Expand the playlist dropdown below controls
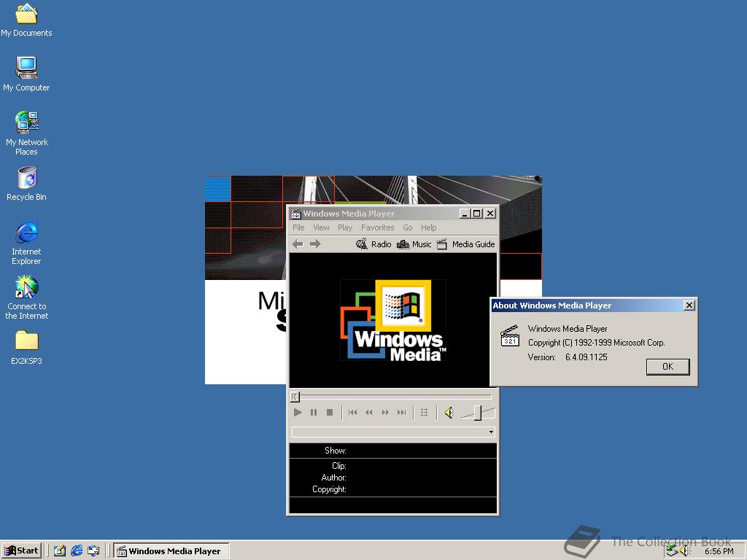The width and height of the screenshot is (747, 560). [x=491, y=432]
